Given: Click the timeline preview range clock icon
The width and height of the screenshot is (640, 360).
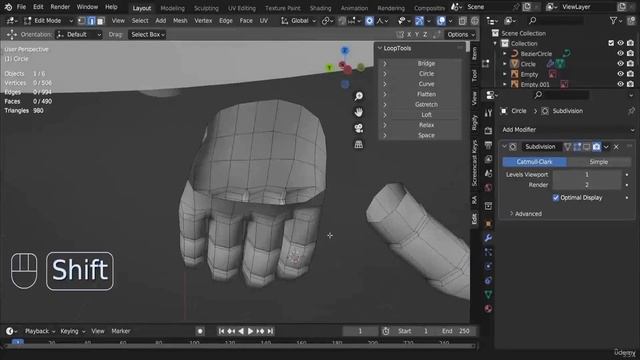Looking at the screenshot, I should point(386,331).
